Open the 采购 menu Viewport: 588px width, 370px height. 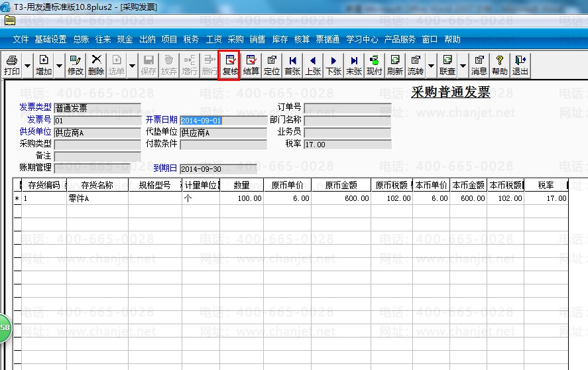tap(235, 39)
